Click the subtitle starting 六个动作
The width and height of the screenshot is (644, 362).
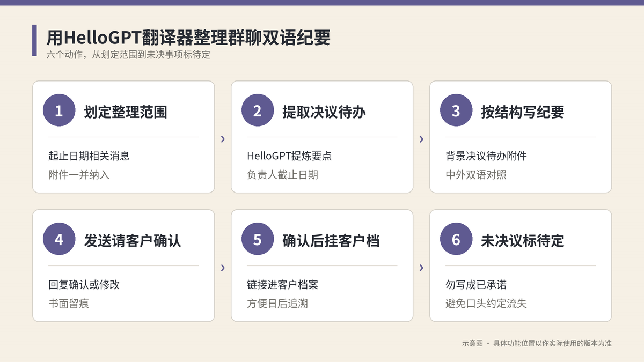point(128,55)
